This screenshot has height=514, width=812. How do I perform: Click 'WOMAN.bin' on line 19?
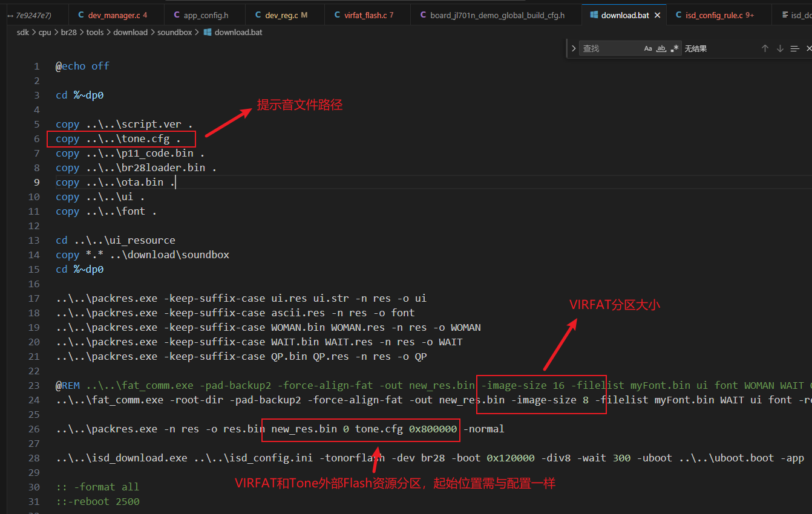click(x=298, y=327)
